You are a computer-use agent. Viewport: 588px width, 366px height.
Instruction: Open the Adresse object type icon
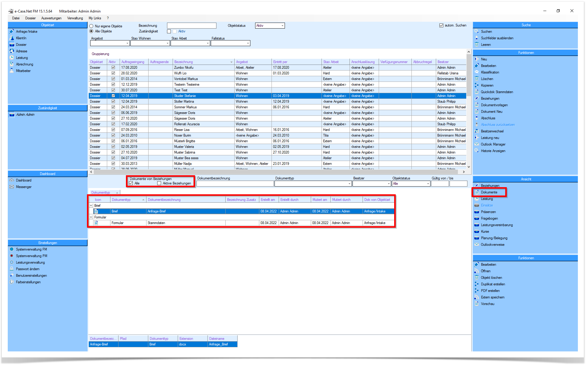pos(12,51)
